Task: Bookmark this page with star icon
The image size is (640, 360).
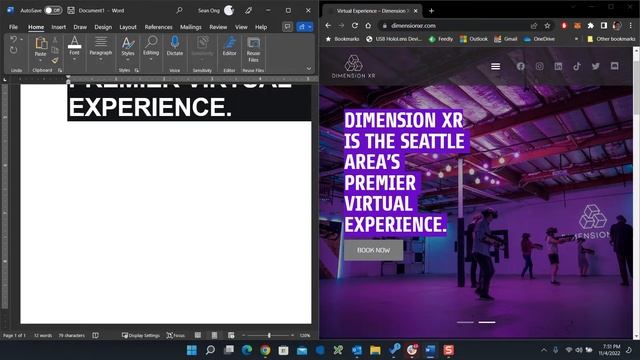Action: 547,26
